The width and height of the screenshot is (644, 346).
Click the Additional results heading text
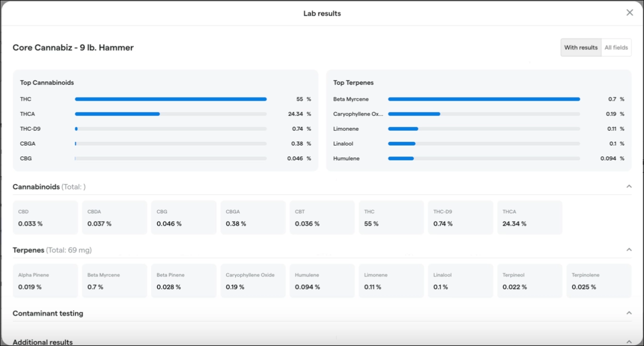click(x=43, y=342)
